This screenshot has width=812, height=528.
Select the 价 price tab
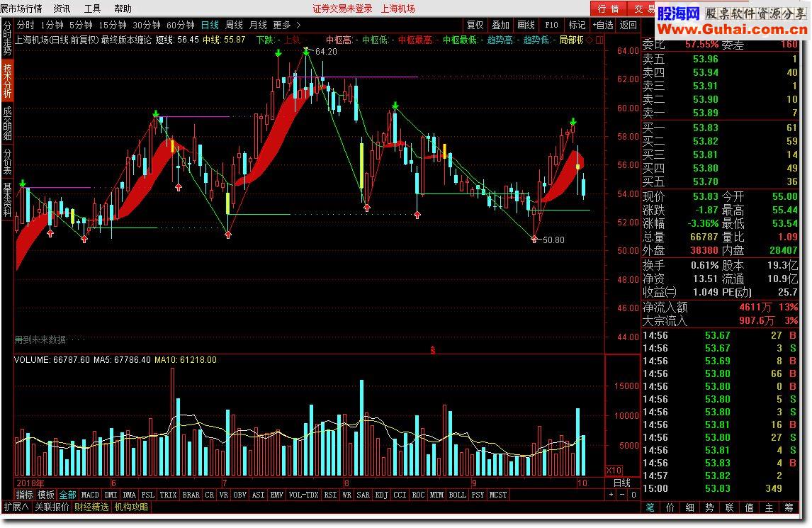(x=670, y=507)
